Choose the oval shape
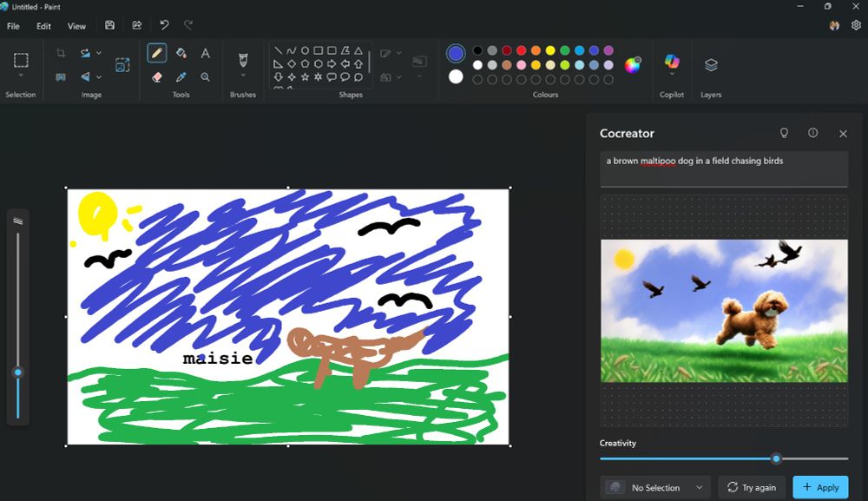Image resolution: width=868 pixels, height=501 pixels. 305,50
